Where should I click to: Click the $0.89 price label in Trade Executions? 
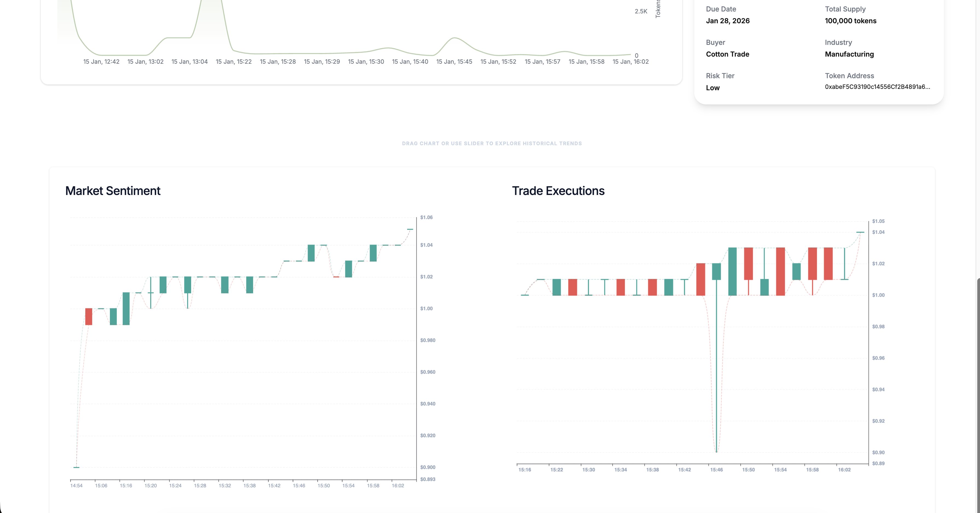[878, 463]
